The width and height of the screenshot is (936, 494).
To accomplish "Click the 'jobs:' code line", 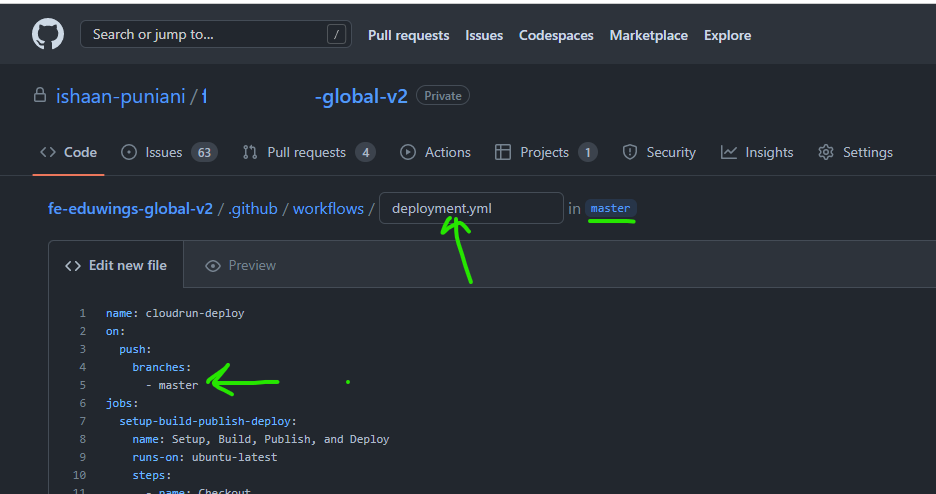I will 122,403.
